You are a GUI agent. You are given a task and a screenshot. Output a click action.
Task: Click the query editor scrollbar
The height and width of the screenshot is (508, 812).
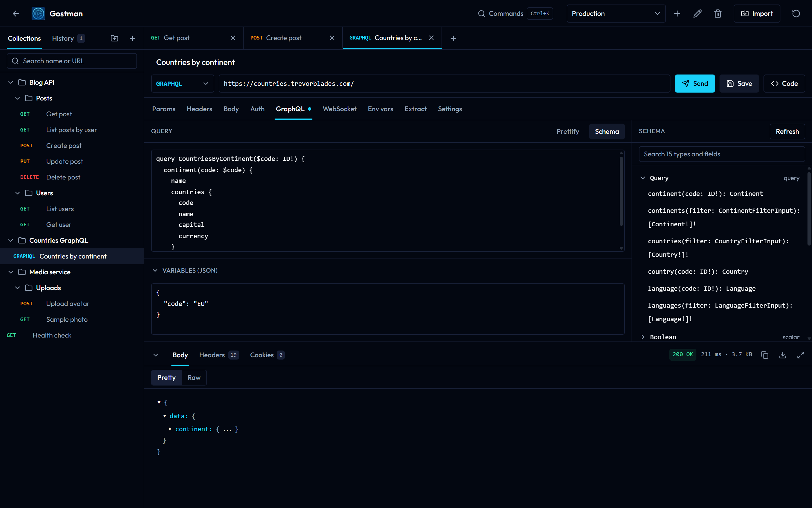pos(621,191)
